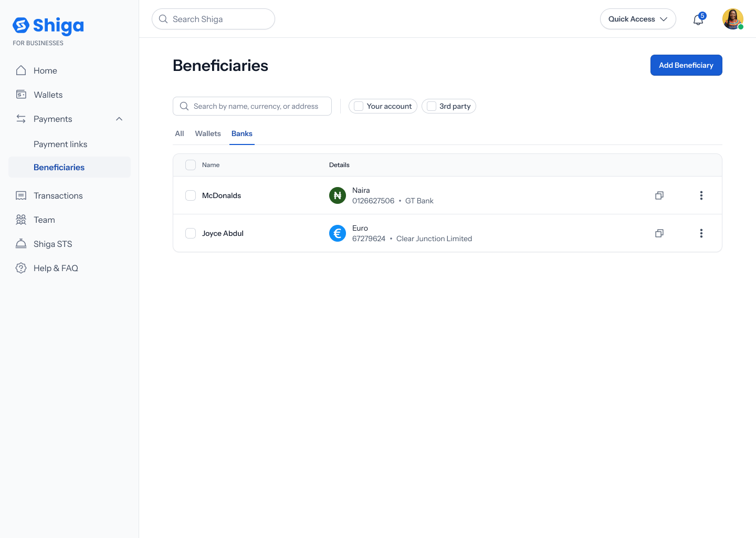Open the Quick Access dropdown

click(x=638, y=19)
